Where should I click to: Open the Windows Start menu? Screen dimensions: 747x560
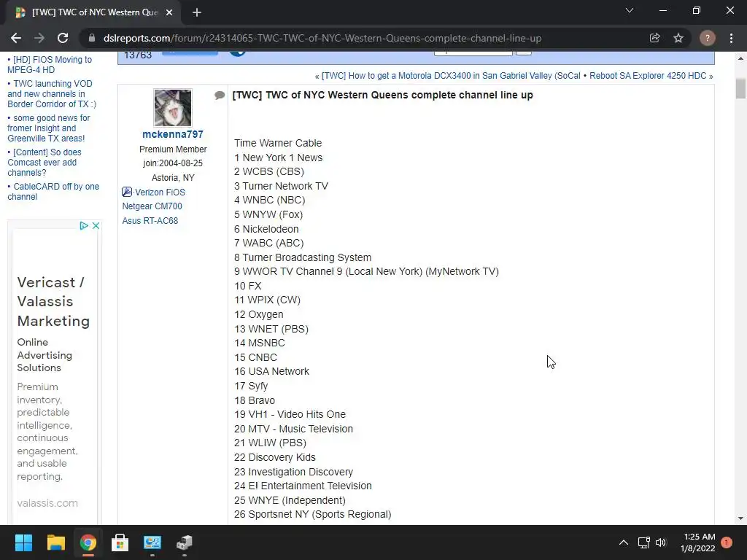23,542
